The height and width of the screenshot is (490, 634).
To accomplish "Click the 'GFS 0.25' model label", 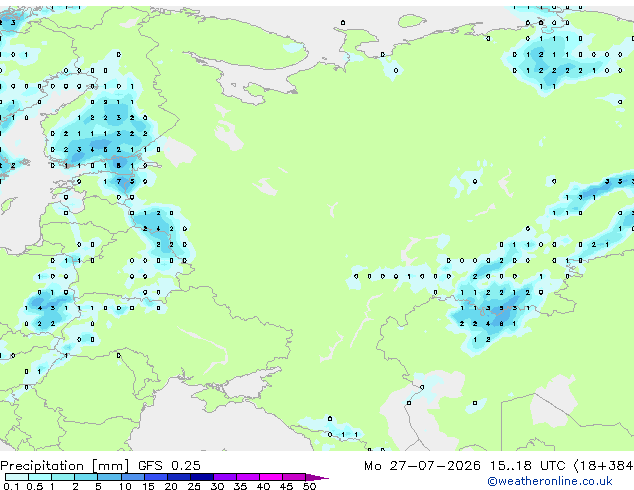I will [x=169, y=466].
